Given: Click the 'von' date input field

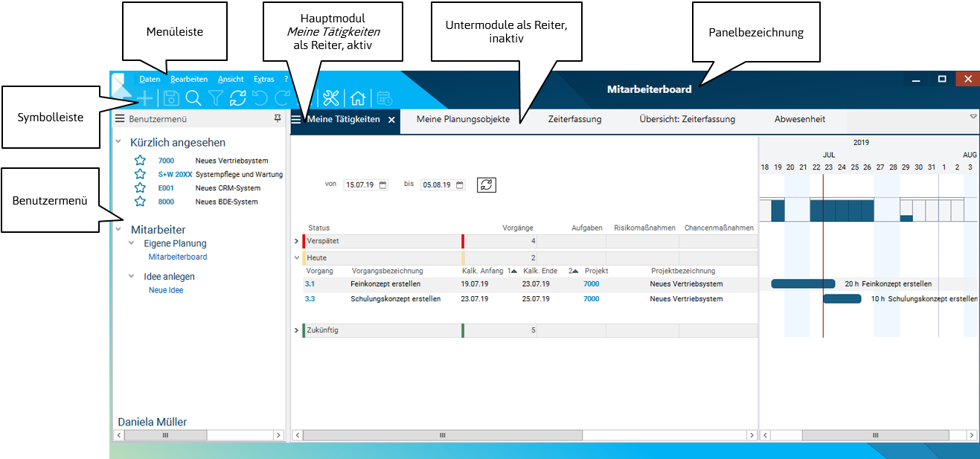Looking at the screenshot, I should pyautogui.click(x=362, y=185).
